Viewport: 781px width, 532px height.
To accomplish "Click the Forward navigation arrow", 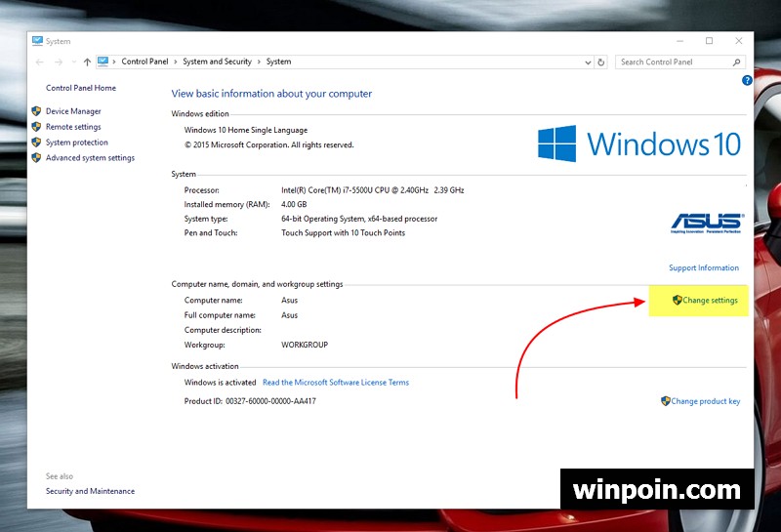I will pyautogui.click(x=59, y=61).
